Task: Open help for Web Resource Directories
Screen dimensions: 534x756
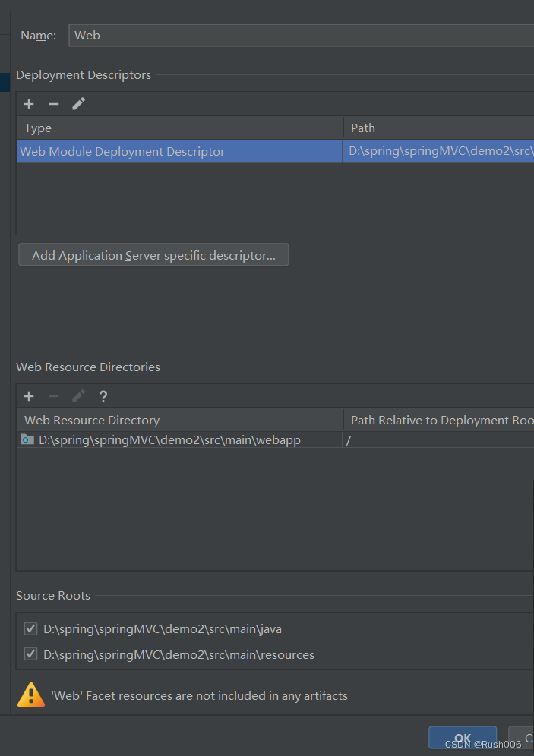Action: [x=103, y=396]
